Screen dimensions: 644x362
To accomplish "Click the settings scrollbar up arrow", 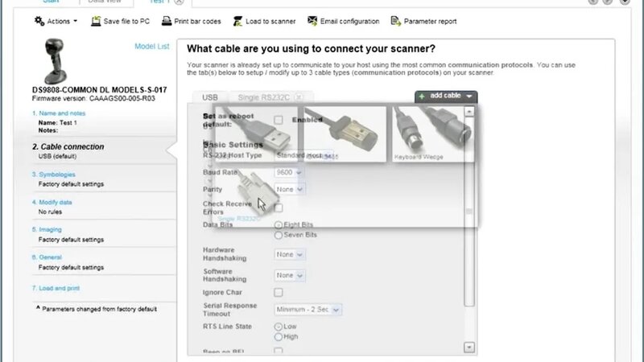I will (x=469, y=111).
